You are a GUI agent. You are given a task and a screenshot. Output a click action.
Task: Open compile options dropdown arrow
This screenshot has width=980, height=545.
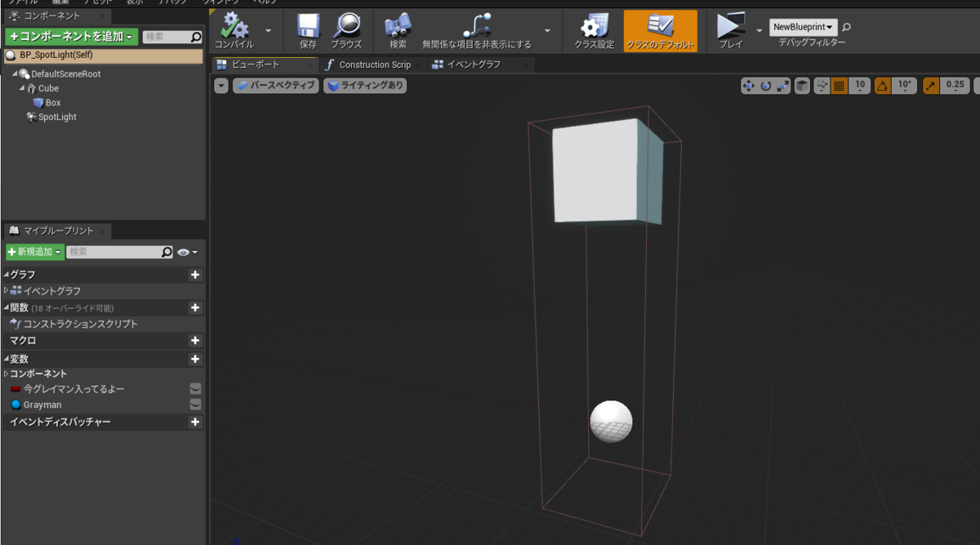click(x=268, y=30)
